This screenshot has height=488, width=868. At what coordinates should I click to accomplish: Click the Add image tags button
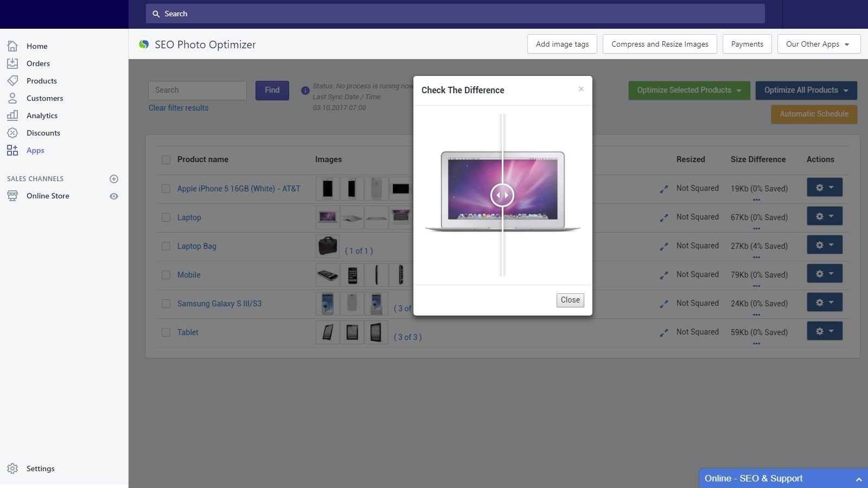562,44
